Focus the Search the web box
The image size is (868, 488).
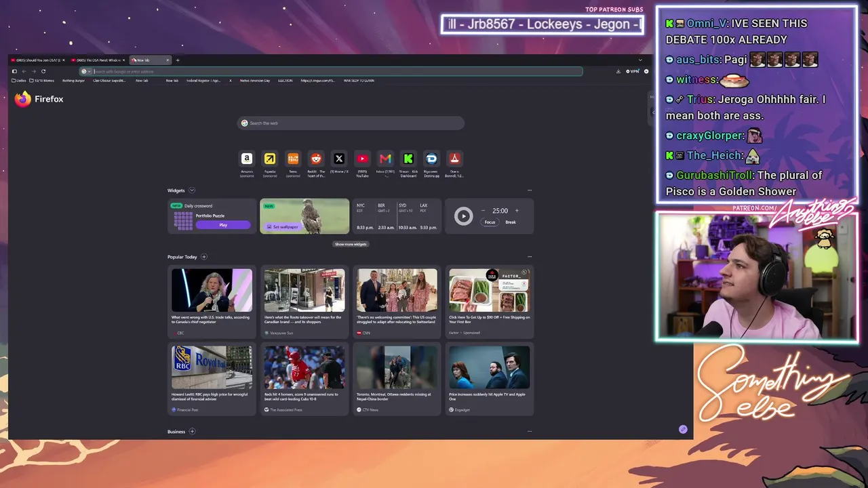351,123
